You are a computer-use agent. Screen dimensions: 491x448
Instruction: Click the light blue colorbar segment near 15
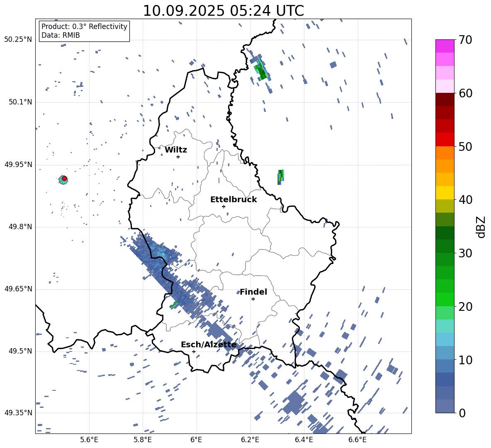pos(445,339)
